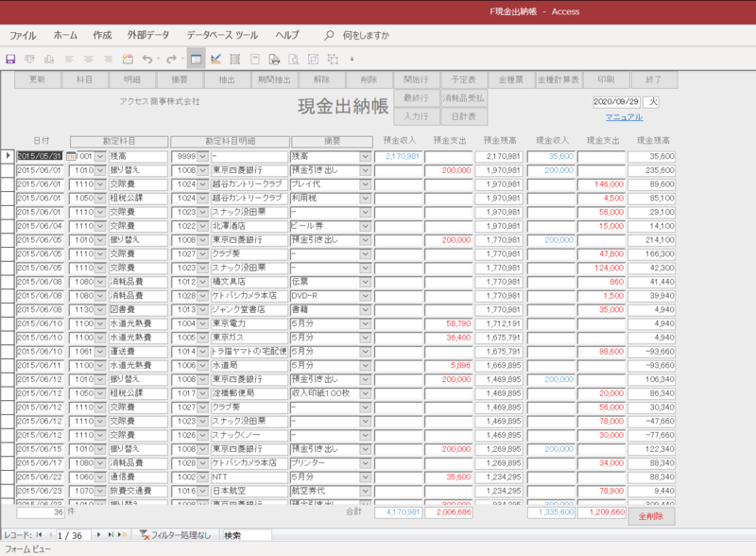Jump to the first record in navigator

pyautogui.click(x=39, y=535)
